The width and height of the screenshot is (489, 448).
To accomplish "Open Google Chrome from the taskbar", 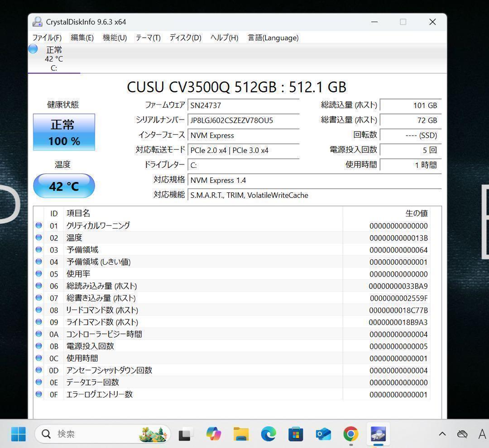I will (x=350, y=434).
